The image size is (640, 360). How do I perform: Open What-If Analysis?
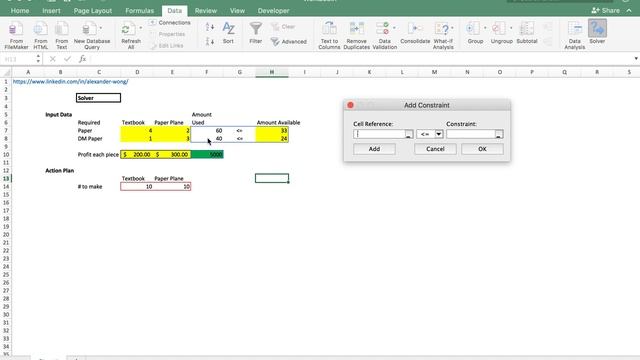pos(443,35)
